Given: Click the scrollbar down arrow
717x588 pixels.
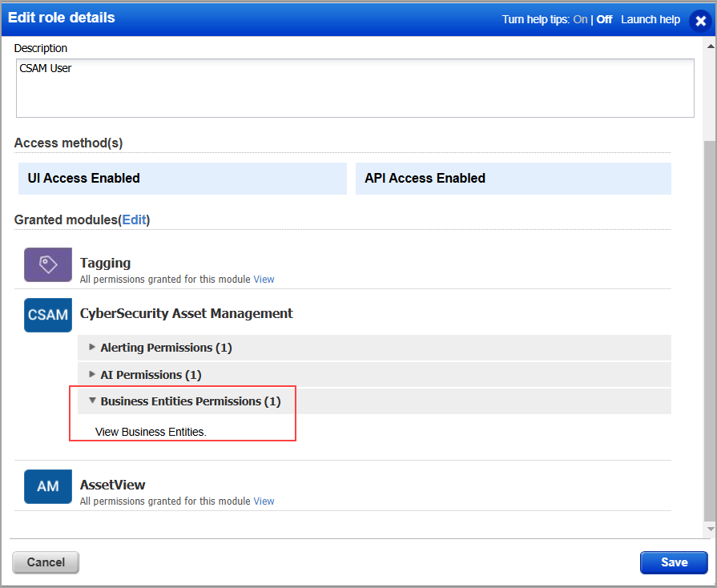Looking at the screenshot, I should (x=711, y=529).
